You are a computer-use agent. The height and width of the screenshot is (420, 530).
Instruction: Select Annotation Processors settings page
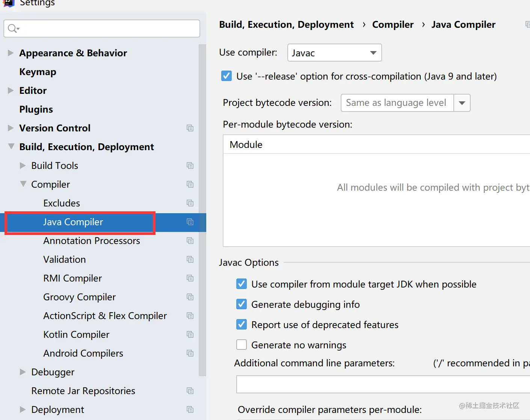coord(92,241)
